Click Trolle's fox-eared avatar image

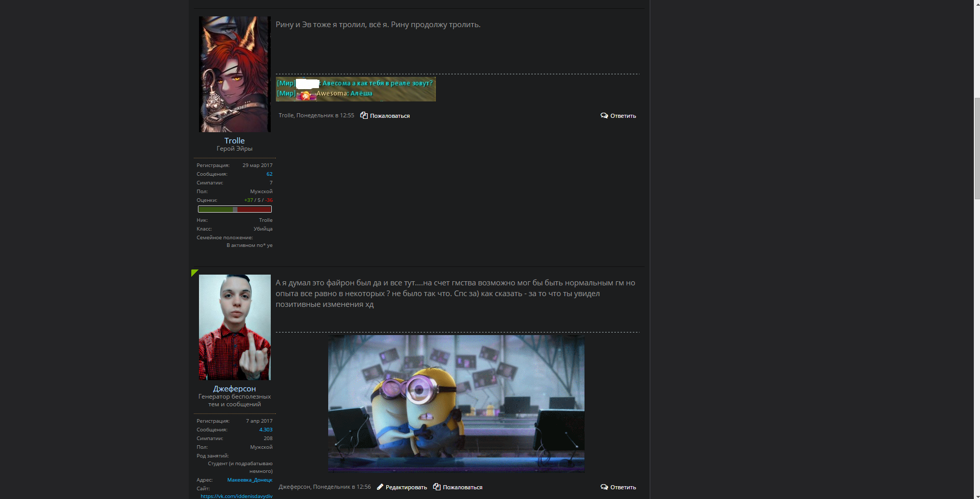tap(234, 74)
